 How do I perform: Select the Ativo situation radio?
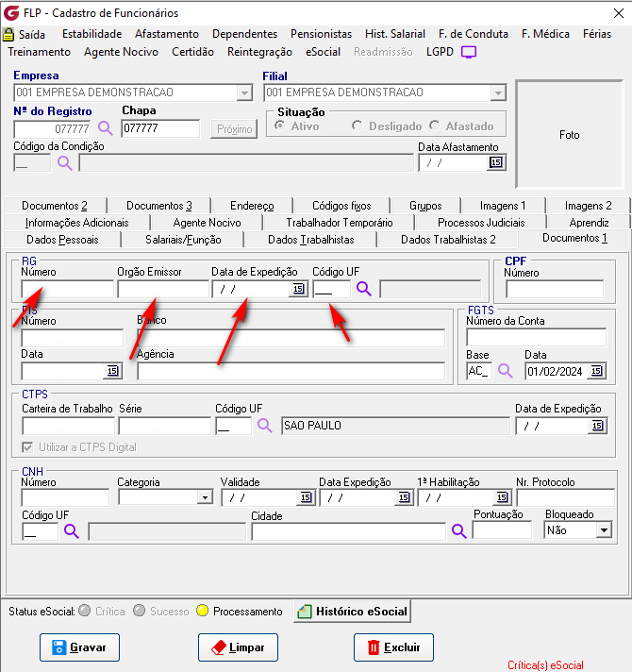click(x=279, y=126)
